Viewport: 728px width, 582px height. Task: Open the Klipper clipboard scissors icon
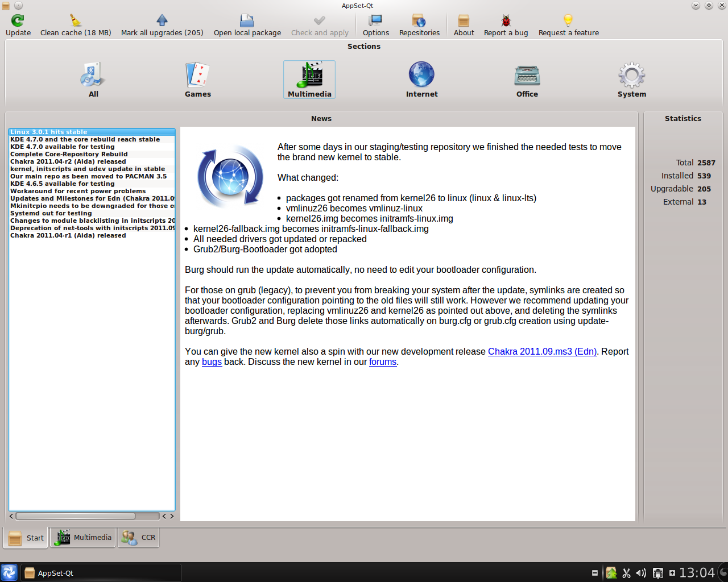626,573
